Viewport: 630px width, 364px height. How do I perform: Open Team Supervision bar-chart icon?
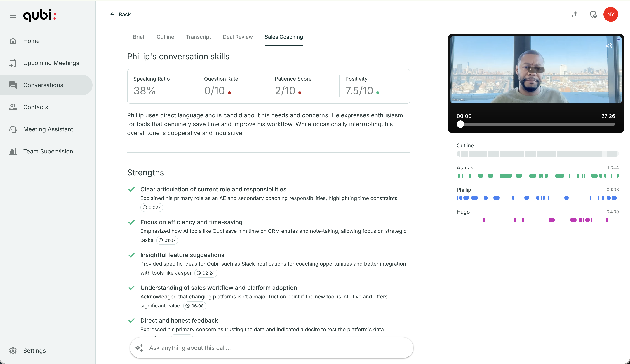[13, 151]
